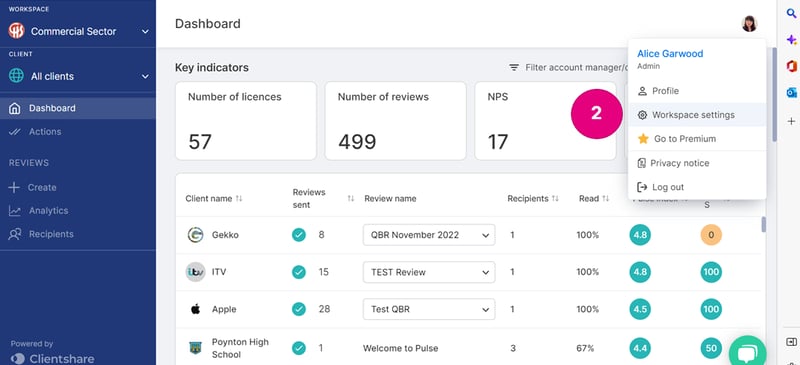Click the Recipients people icon
Screen dimensions: 800x365
click(x=15, y=234)
